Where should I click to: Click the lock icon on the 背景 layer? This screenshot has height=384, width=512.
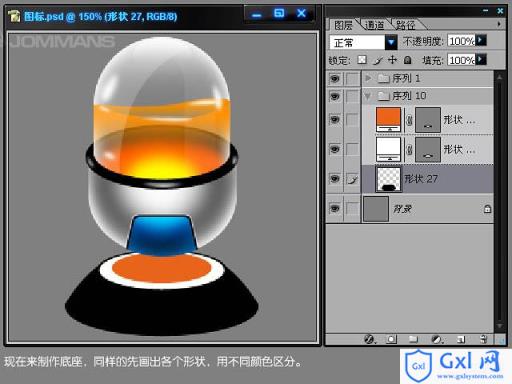pos(487,209)
